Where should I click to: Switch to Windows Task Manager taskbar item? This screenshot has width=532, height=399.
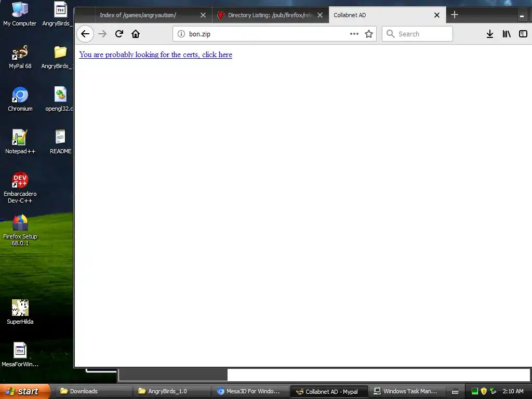[x=407, y=391]
